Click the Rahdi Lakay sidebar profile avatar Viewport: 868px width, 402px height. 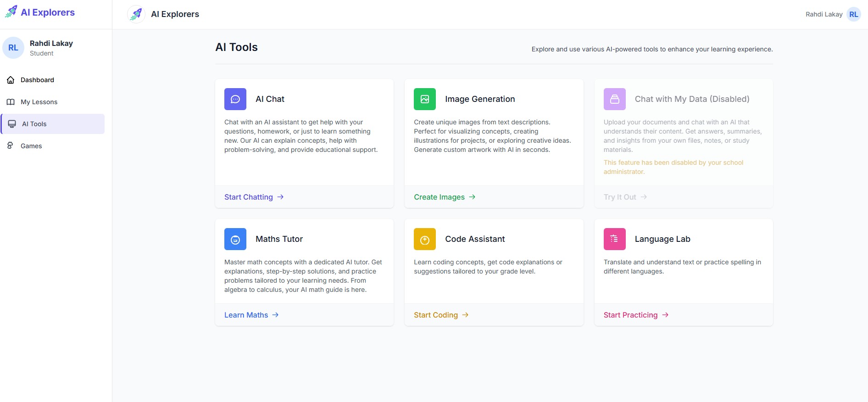tap(13, 48)
